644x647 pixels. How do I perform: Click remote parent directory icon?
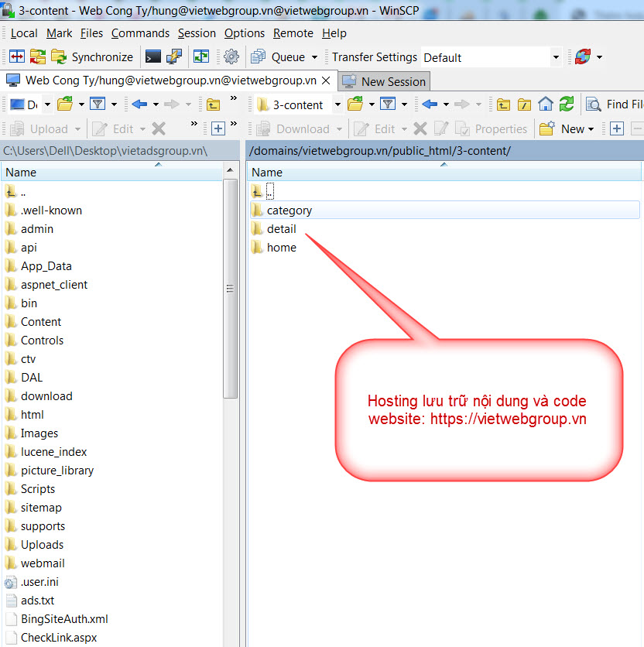click(504, 104)
